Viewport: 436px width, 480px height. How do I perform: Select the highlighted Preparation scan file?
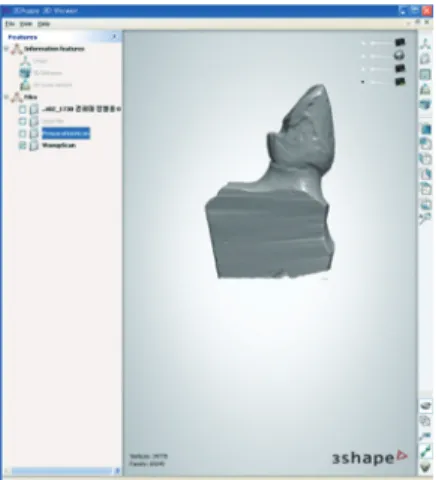pyautogui.click(x=66, y=134)
